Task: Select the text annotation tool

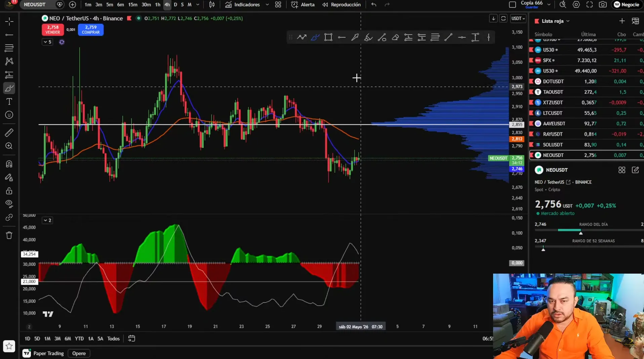Action: (9, 102)
